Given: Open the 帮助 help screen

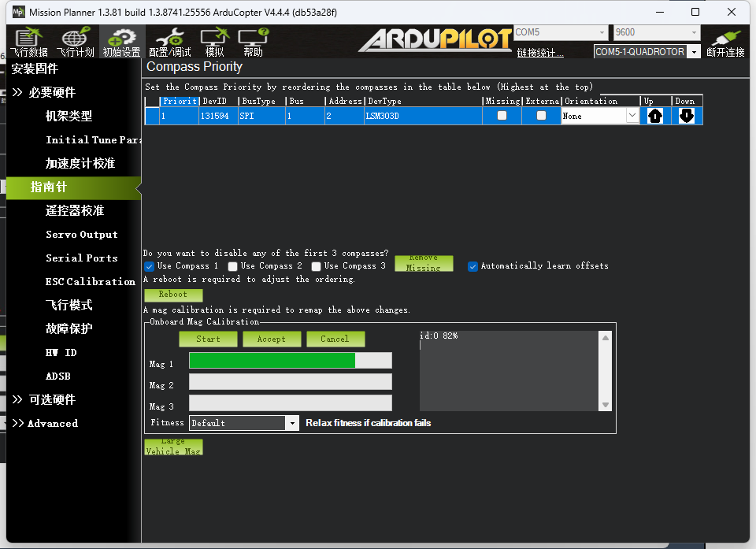Looking at the screenshot, I should [253, 42].
